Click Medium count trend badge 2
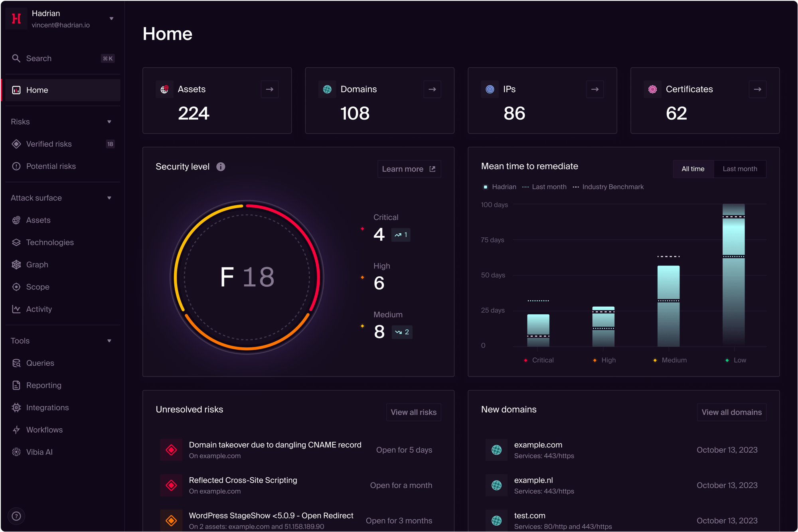The image size is (798, 532). point(402,332)
